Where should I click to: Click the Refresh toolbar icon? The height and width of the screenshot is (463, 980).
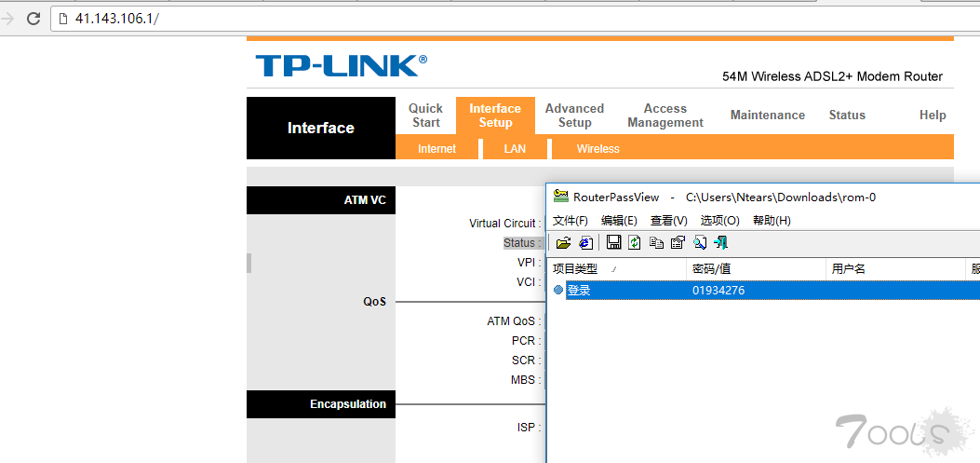[x=635, y=243]
